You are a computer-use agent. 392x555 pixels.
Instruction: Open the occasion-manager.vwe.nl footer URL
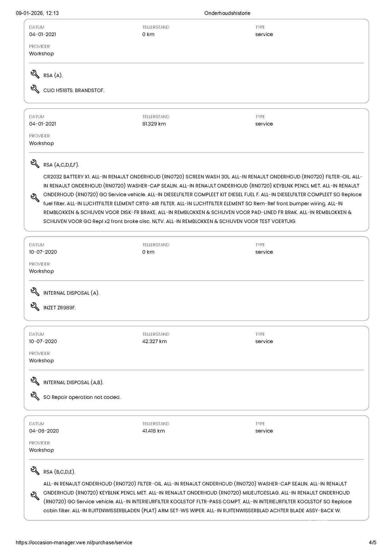(x=74, y=542)
